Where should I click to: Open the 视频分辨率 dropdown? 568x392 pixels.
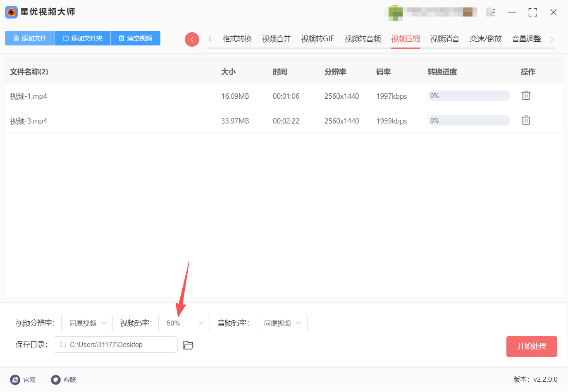pos(87,323)
